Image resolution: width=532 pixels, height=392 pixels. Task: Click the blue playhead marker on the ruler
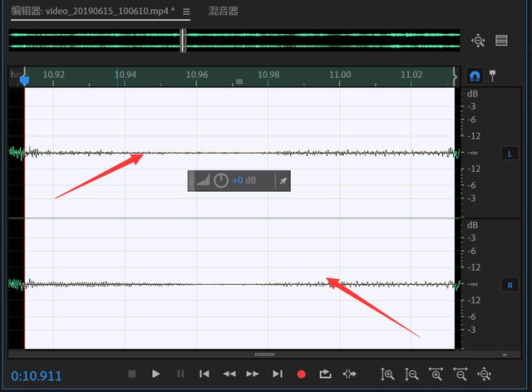24,80
